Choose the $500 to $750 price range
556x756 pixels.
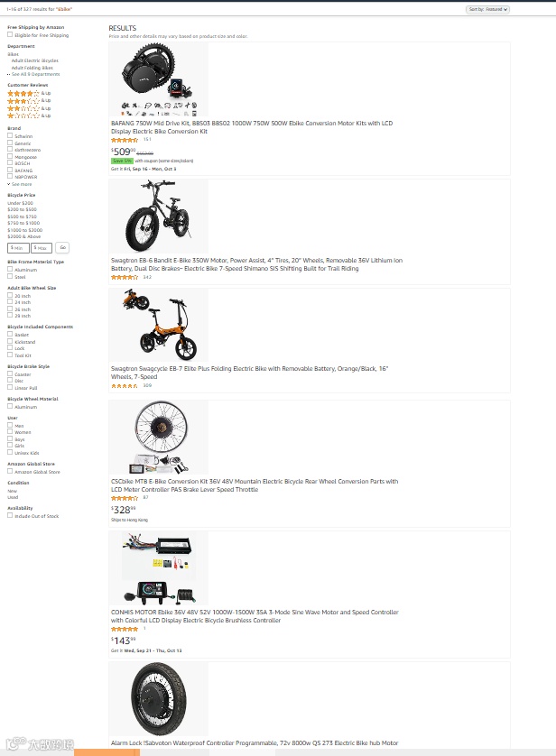click(x=23, y=217)
